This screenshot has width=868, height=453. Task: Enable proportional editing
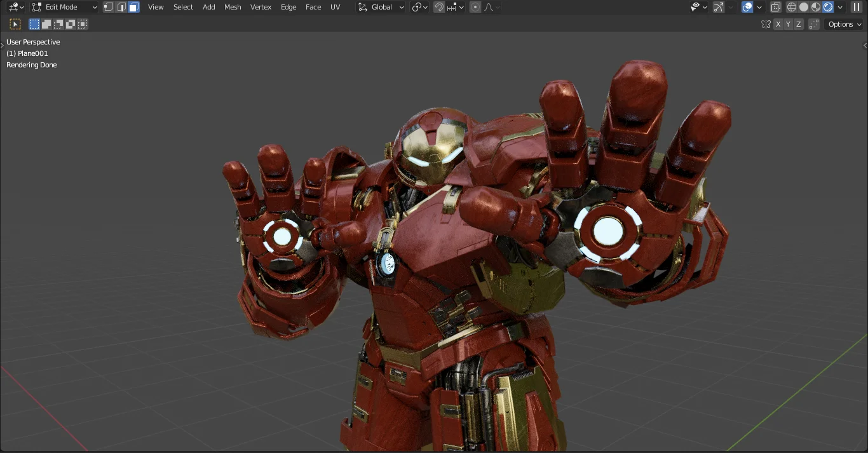point(475,7)
